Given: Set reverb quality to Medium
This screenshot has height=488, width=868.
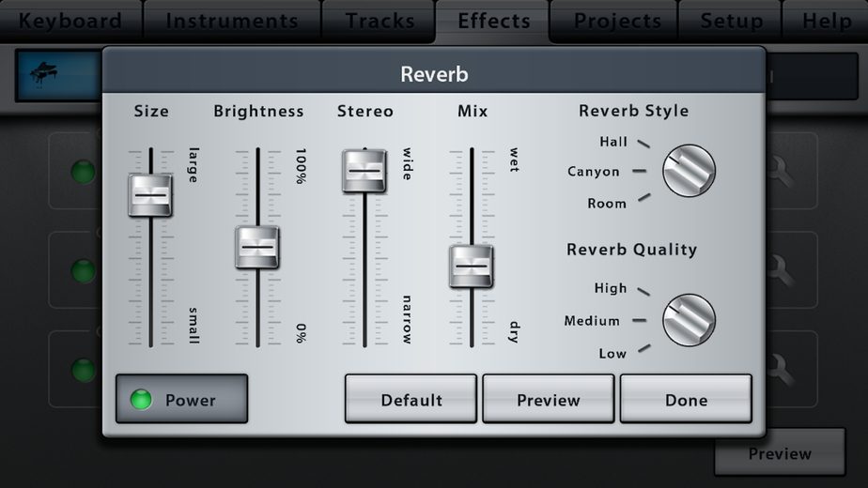Looking at the screenshot, I should pyautogui.click(x=592, y=321).
